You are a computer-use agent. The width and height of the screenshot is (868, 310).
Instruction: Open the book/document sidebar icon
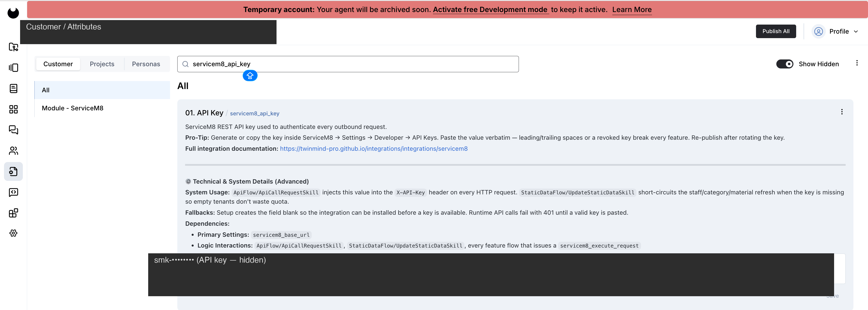pos(14,89)
